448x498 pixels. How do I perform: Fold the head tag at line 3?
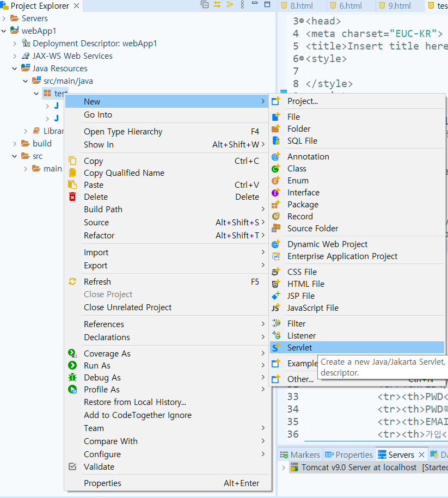point(302,21)
